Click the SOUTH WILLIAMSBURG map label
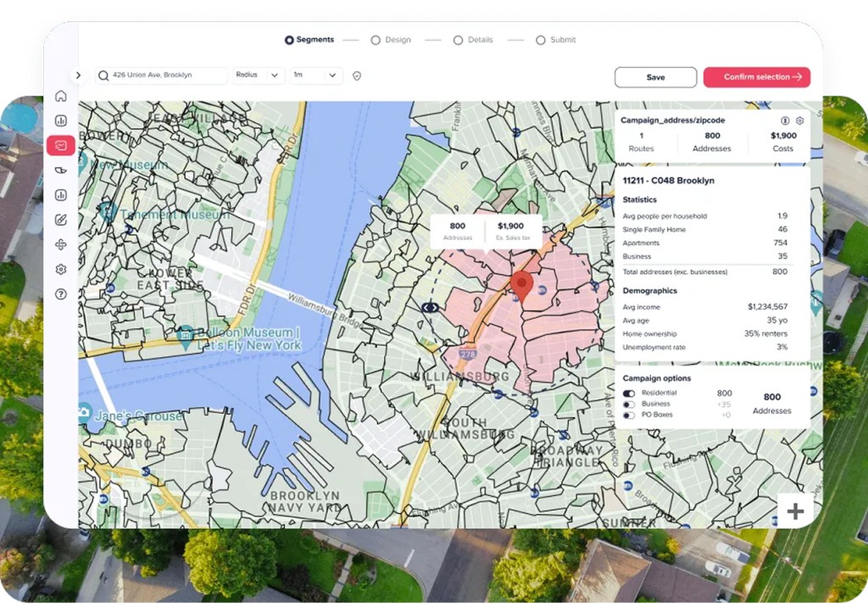Screen dimensions: 868x603 464,428
